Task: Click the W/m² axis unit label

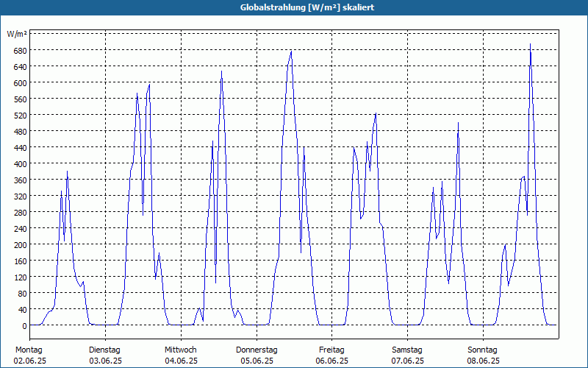Action: pyautogui.click(x=17, y=34)
